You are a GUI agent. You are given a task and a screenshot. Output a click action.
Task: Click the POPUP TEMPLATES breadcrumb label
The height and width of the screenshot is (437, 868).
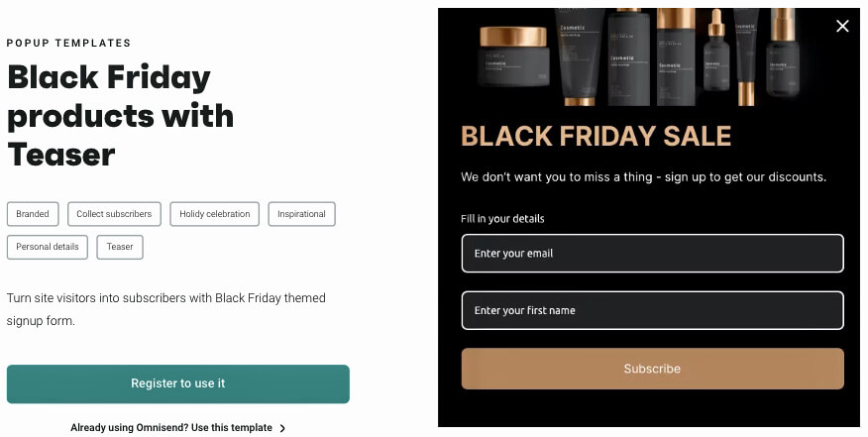(x=68, y=43)
